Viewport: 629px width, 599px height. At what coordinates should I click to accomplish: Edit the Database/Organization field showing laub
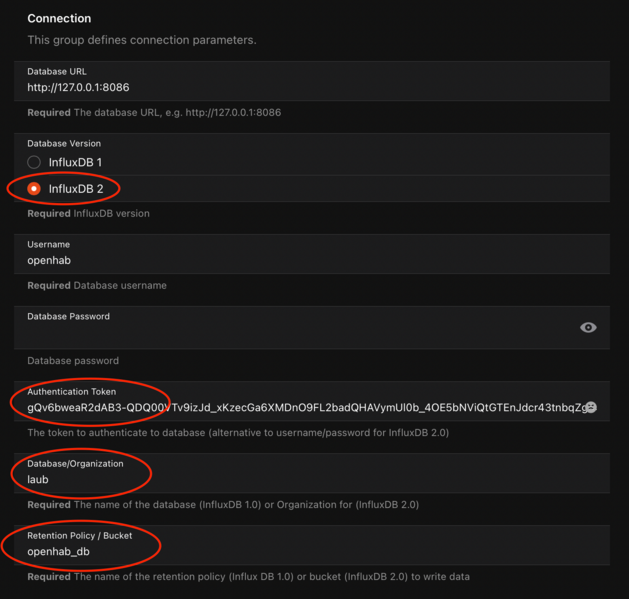click(300, 480)
